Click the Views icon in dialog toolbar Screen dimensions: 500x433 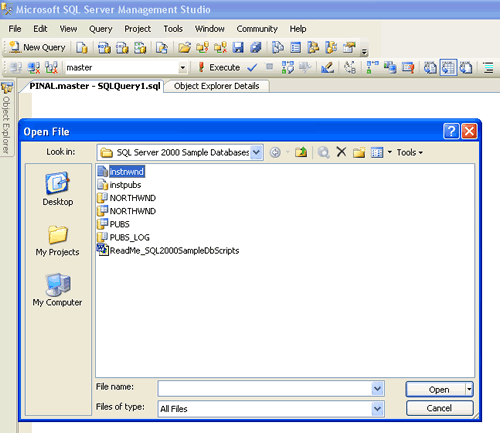(x=377, y=152)
